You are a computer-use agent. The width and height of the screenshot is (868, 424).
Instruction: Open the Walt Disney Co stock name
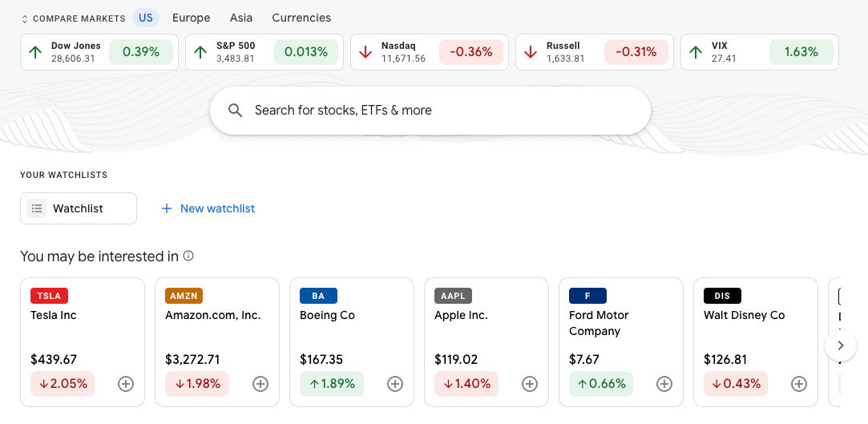coord(744,315)
